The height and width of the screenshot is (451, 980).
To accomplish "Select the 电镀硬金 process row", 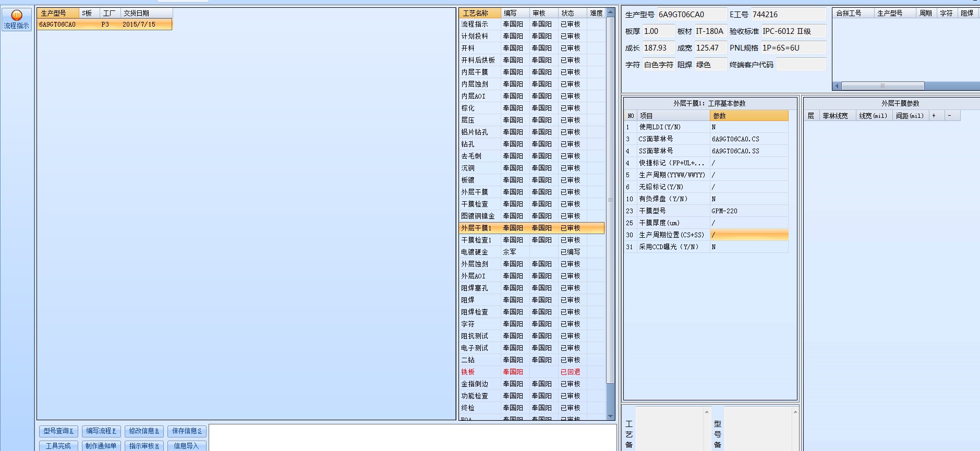I will point(532,252).
